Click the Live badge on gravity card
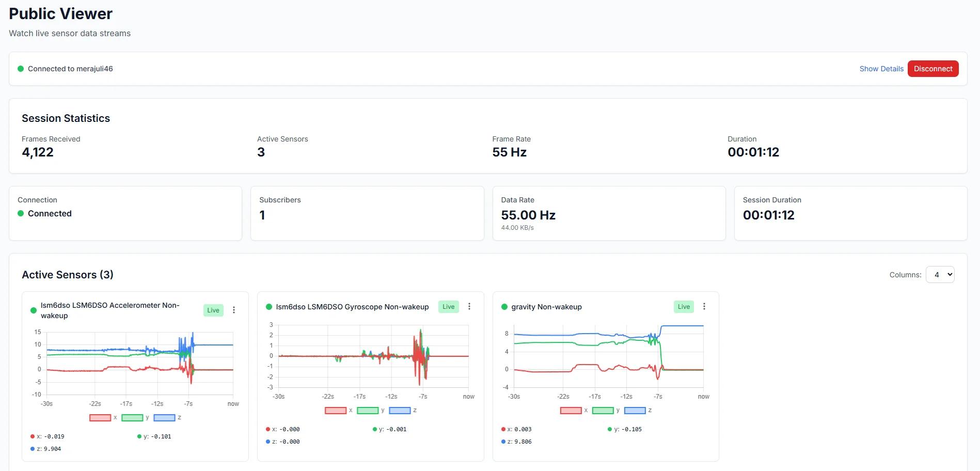The width and height of the screenshot is (980, 471). (684, 306)
